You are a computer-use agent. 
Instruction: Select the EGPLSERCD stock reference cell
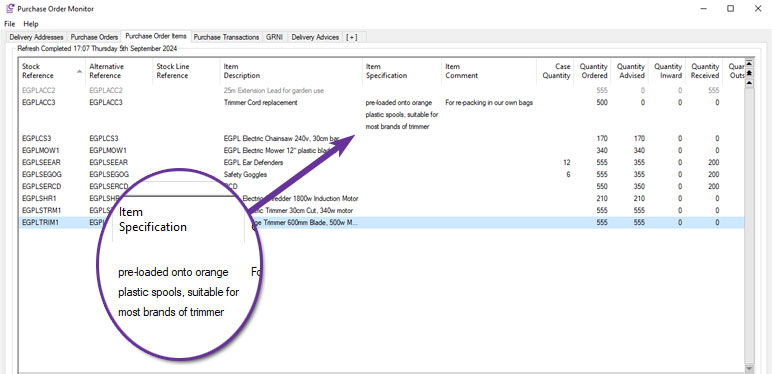coord(41,187)
